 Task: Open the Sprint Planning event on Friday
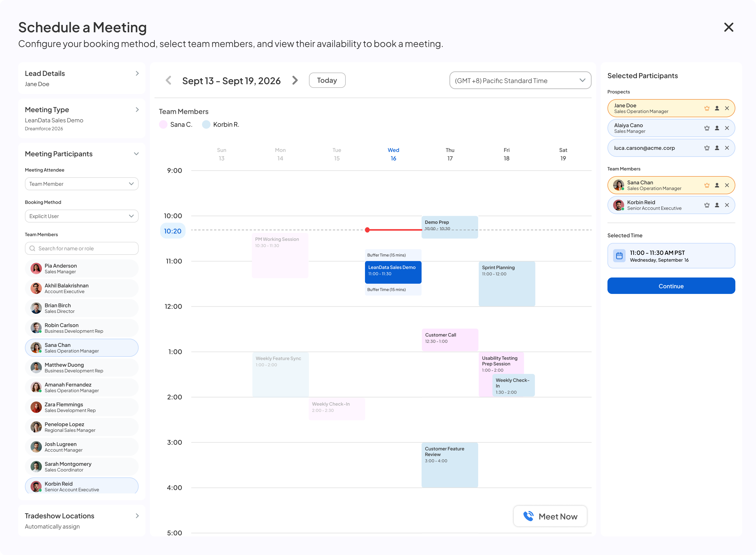[x=506, y=283]
